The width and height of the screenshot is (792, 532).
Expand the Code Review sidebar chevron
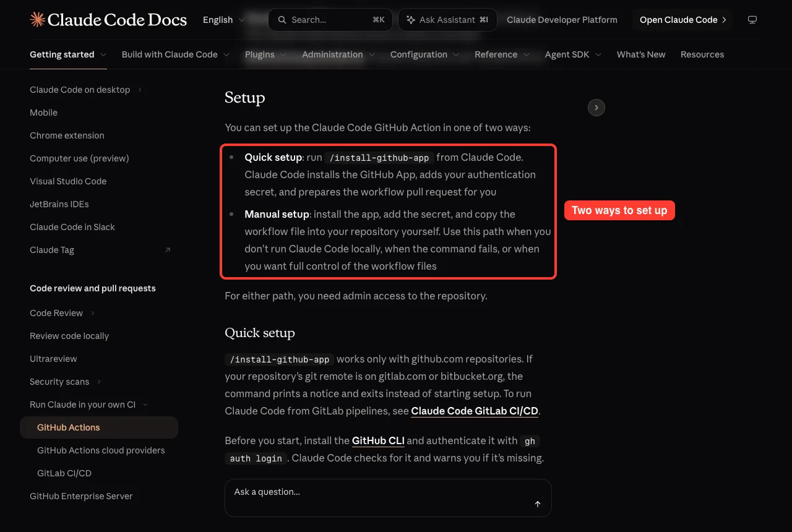coord(93,313)
